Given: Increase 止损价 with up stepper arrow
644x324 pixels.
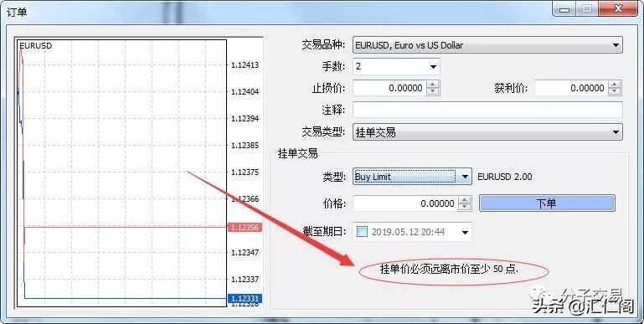Looking at the screenshot, I should tap(433, 85).
